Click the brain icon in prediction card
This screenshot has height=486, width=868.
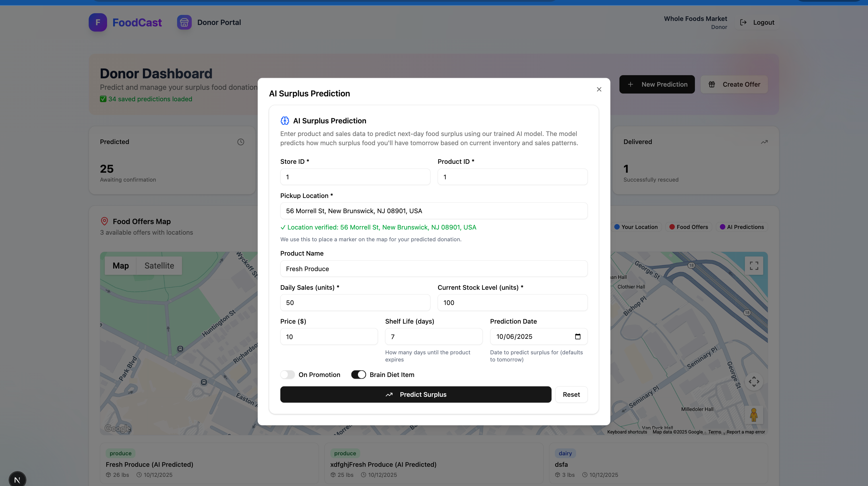pyautogui.click(x=285, y=120)
